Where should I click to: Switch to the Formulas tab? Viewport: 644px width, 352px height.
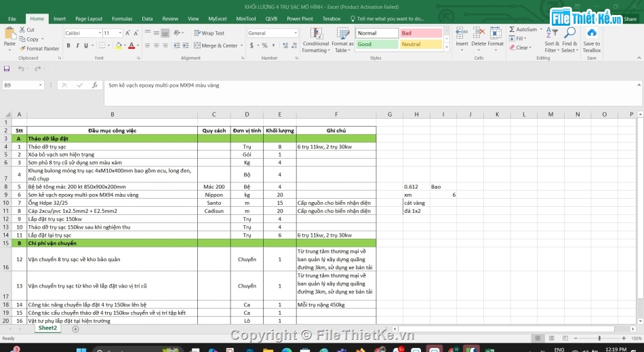pyautogui.click(x=122, y=19)
